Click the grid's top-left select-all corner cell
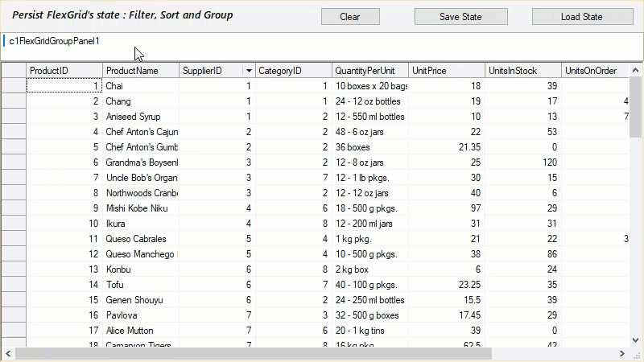Viewport: 644px width, 362px height. point(14,71)
